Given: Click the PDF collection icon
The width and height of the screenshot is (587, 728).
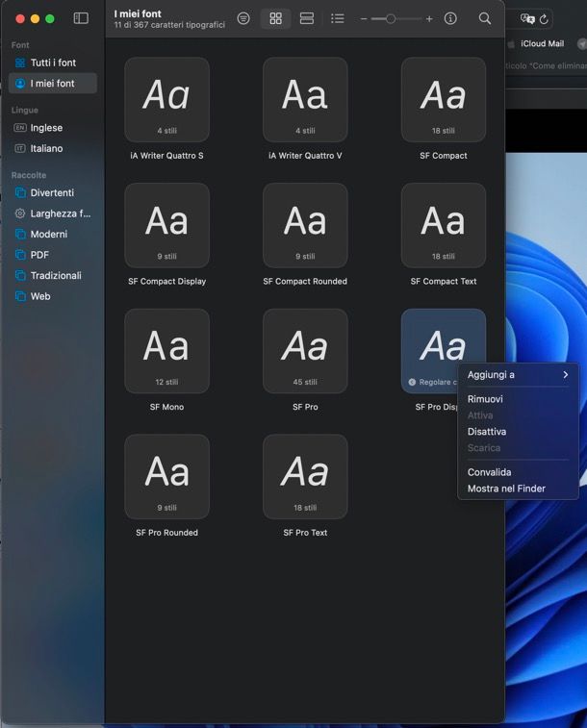Looking at the screenshot, I should pos(20,255).
